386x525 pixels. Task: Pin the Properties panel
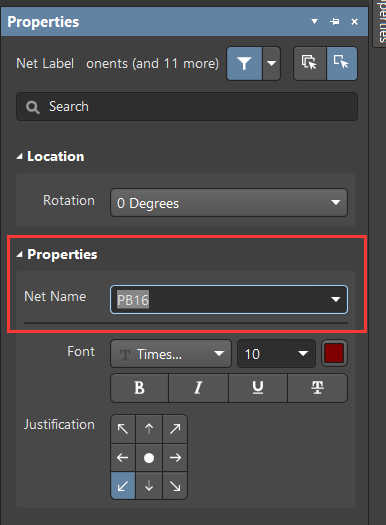334,22
